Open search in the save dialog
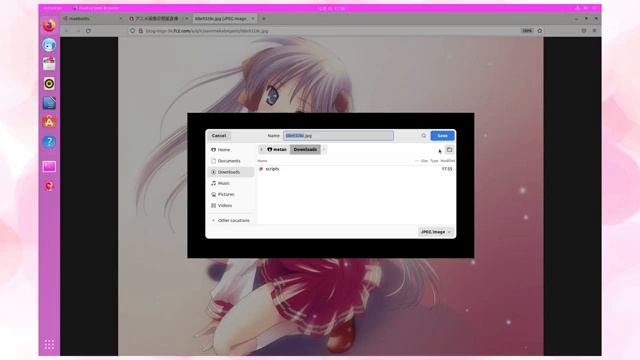640x360 pixels. (424, 136)
